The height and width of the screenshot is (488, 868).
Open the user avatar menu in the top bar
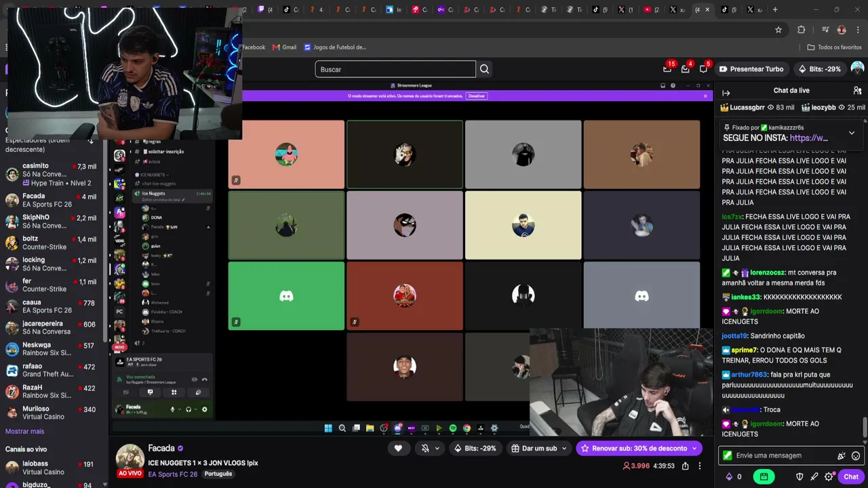tap(857, 68)
